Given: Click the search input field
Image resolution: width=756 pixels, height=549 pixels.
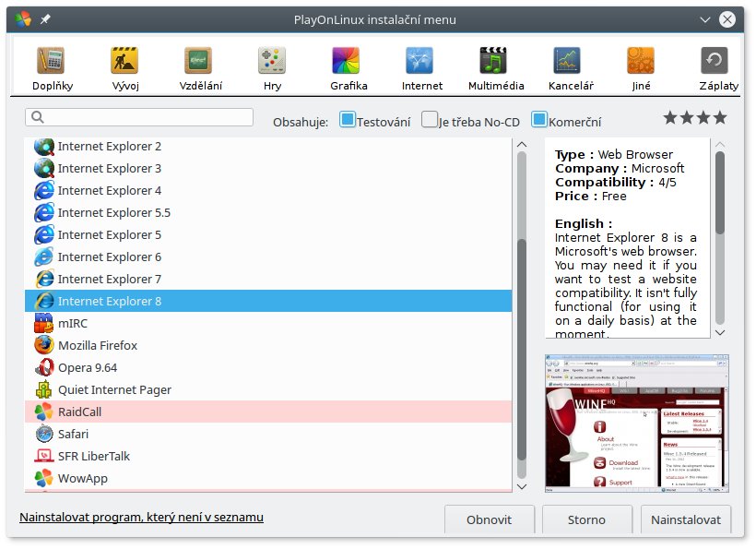Looking at the screenshot, I should click(x=139, y=117).
